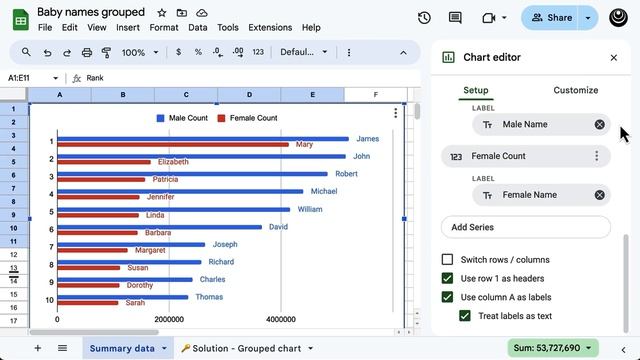The width and height of the screenshot is (640, 360).
Task: Redo the last action
Action: pyautogui.click(x=67, y=53)
